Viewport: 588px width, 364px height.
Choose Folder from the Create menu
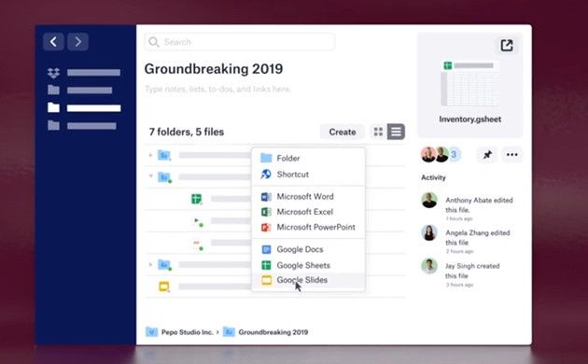click(308, 158)
